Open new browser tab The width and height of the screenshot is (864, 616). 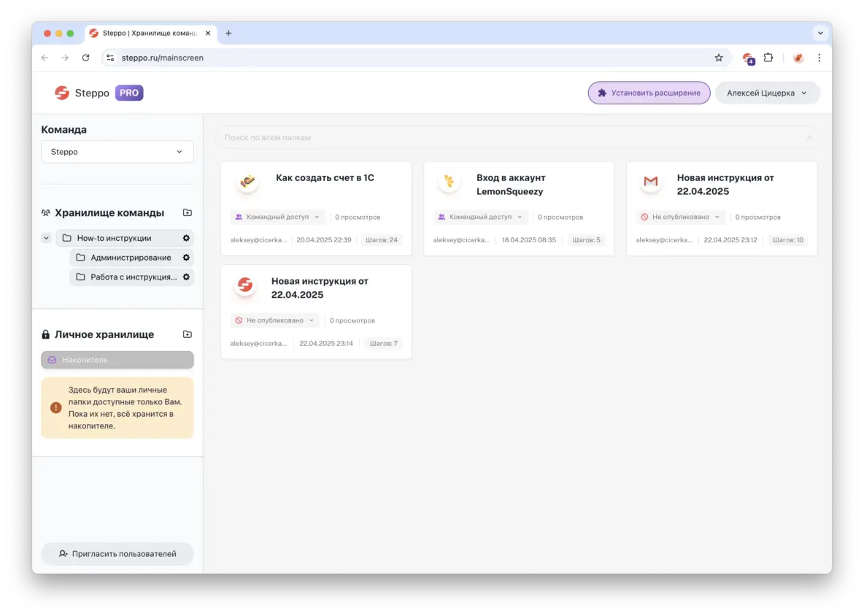point(228,33)
